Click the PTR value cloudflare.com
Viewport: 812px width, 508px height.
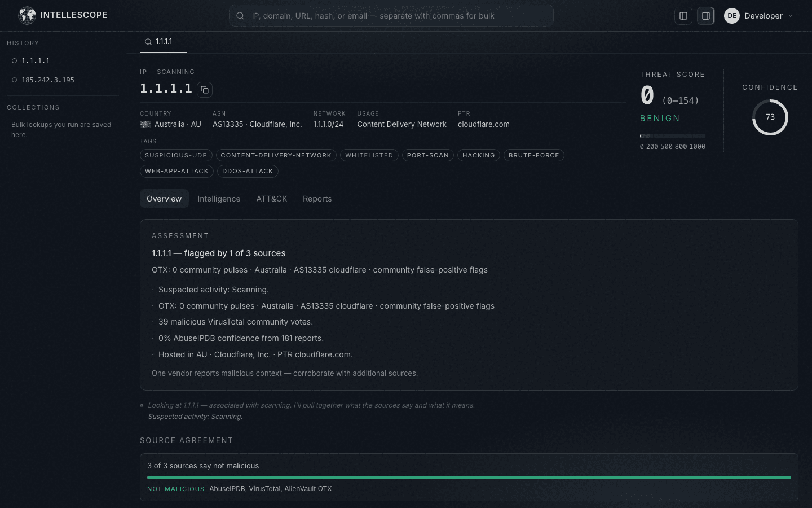click(x=484, y=124)
